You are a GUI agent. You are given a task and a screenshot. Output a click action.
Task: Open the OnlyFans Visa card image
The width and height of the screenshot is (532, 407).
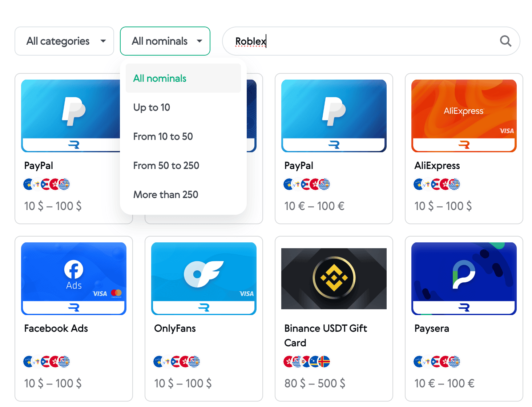tap(203, 278)
